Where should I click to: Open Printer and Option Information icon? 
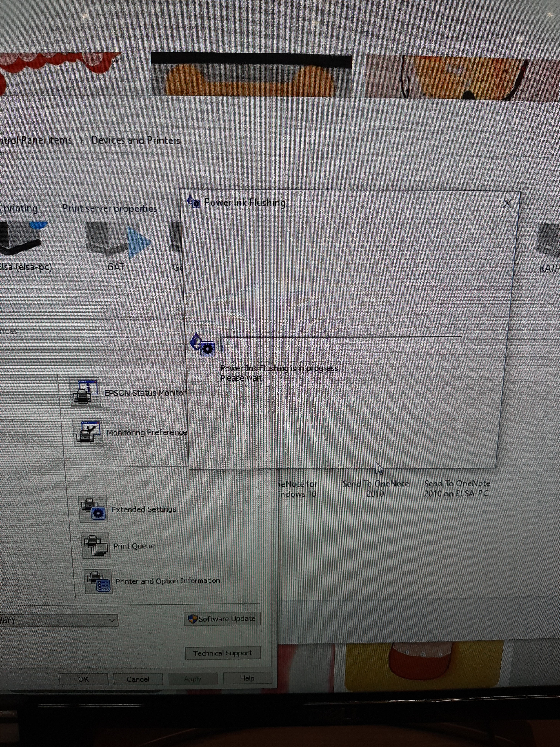tap(98, 581)
